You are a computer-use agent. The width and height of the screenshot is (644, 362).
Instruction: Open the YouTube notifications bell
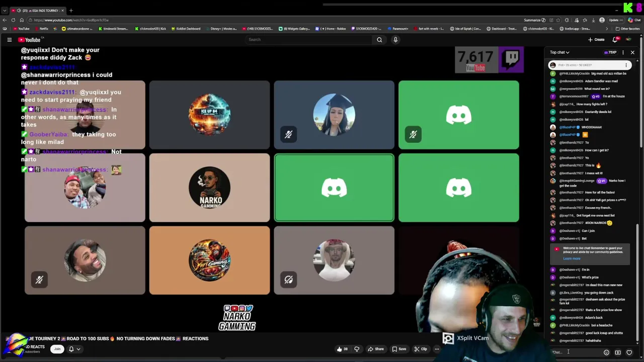click(x=615, y=40)
